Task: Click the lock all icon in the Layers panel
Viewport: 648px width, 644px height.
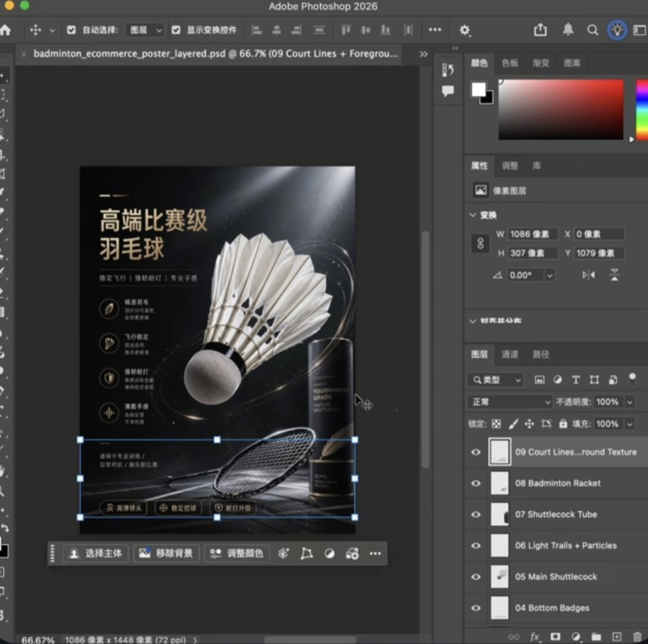Action: tap(563, 424)
